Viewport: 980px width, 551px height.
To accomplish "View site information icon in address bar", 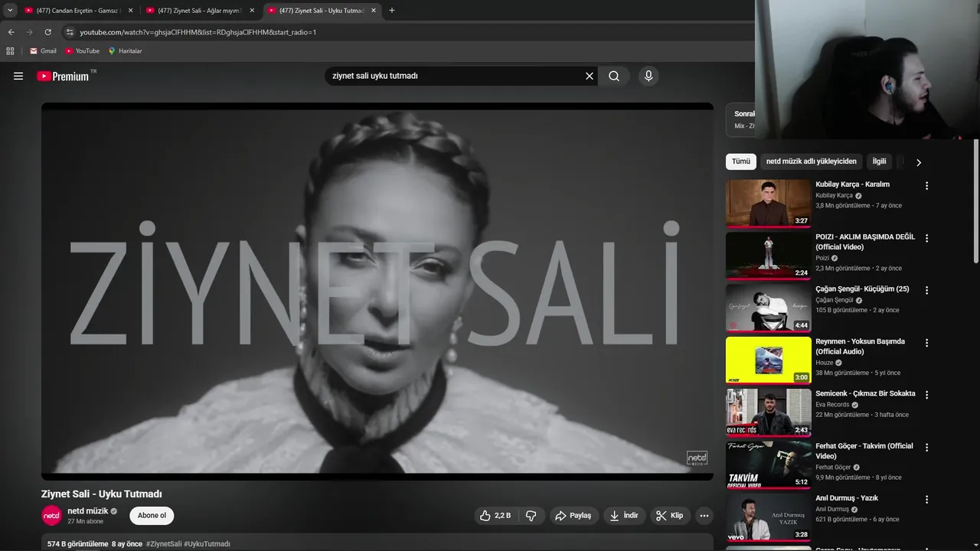I will tap(70, 32).
